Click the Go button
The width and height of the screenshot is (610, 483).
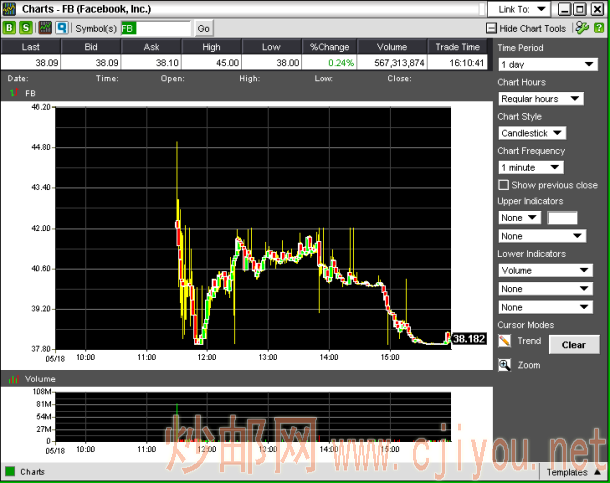203,28
